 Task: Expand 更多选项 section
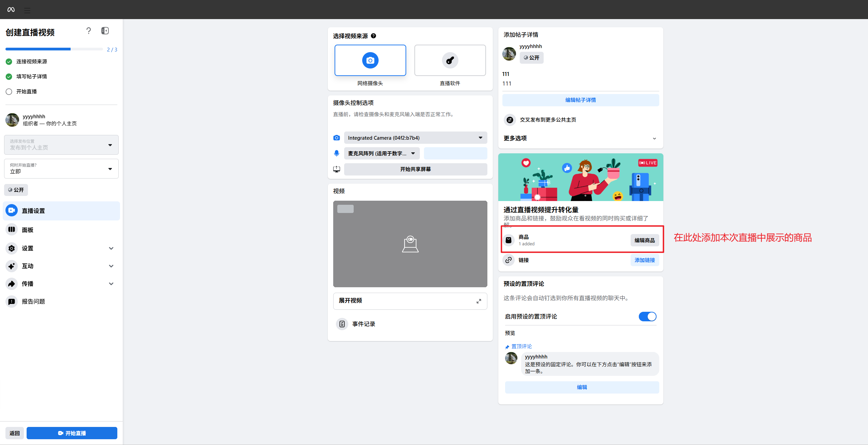(580, 138)
